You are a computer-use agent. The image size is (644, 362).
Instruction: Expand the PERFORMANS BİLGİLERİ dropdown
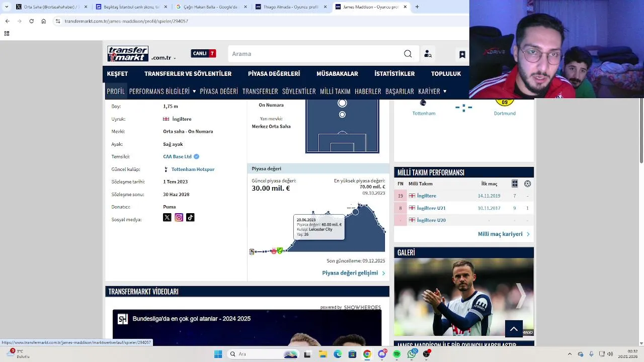click(x=194, y=92)
